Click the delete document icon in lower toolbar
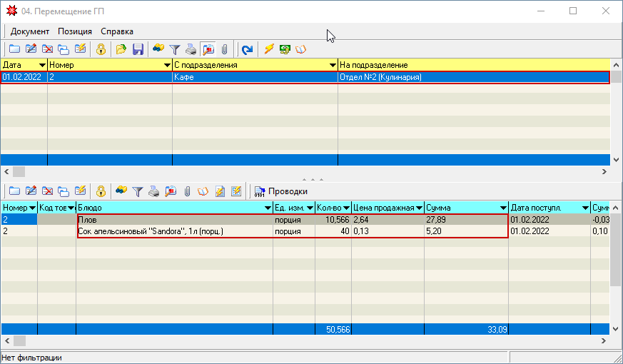 [x=47, y=191]
